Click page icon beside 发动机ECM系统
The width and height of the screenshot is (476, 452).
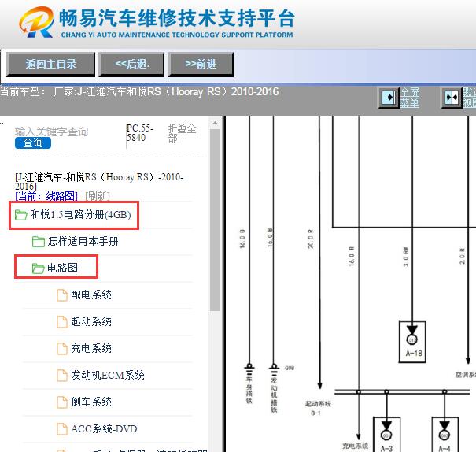[x=62, y=376]
